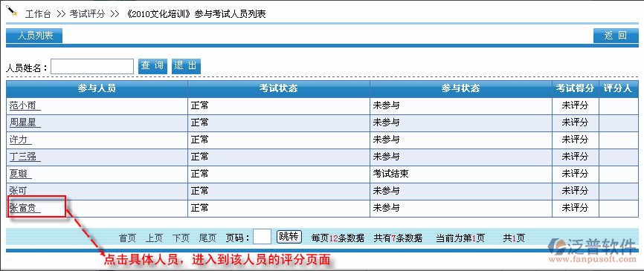Click 考试结束 status in 夏璇's row

(x=390, y=174)
